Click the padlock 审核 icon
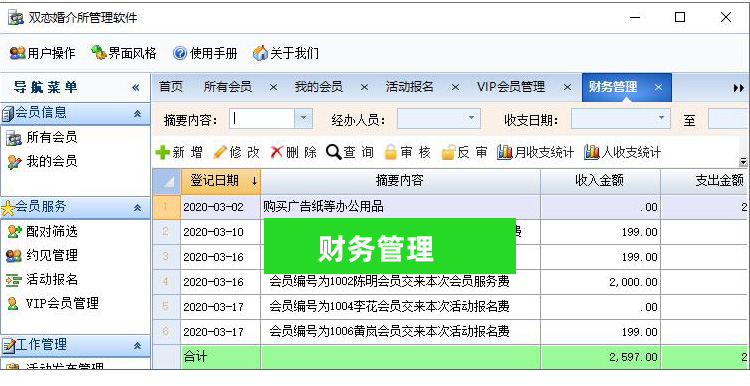The image size is (750, 386). tap(391, 153)
